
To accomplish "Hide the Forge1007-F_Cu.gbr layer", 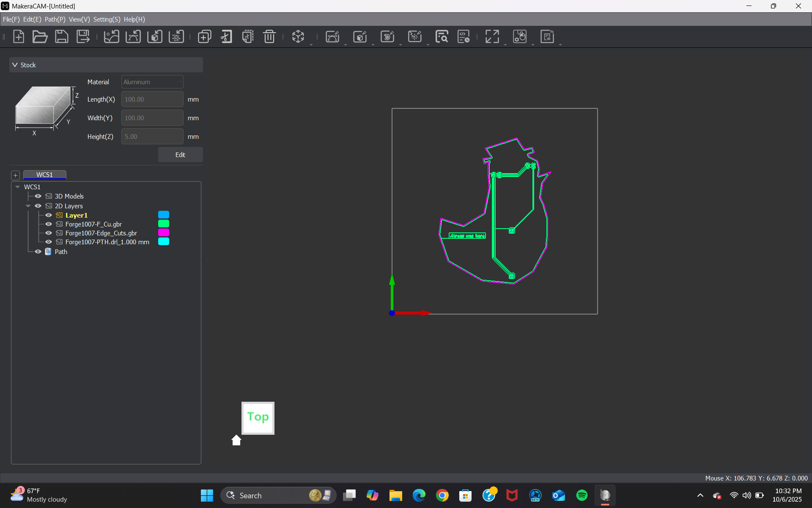I will 49,224.
